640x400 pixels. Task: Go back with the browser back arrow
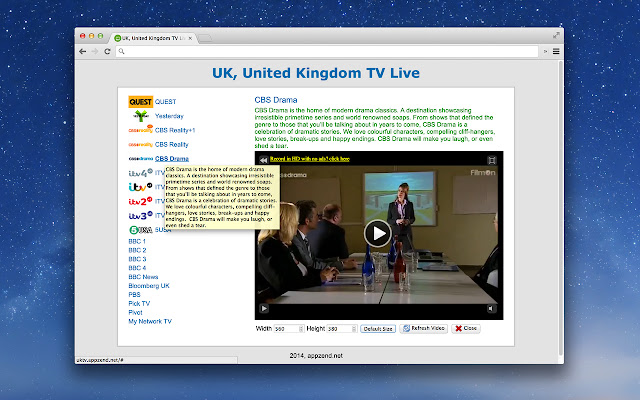pos(83,51)
